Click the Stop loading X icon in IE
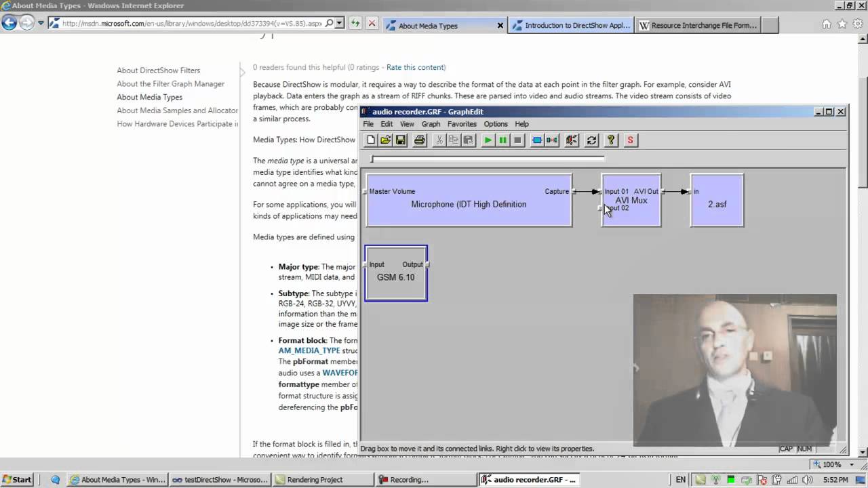The width and height of the screenshot is (868, 488). 372,23
